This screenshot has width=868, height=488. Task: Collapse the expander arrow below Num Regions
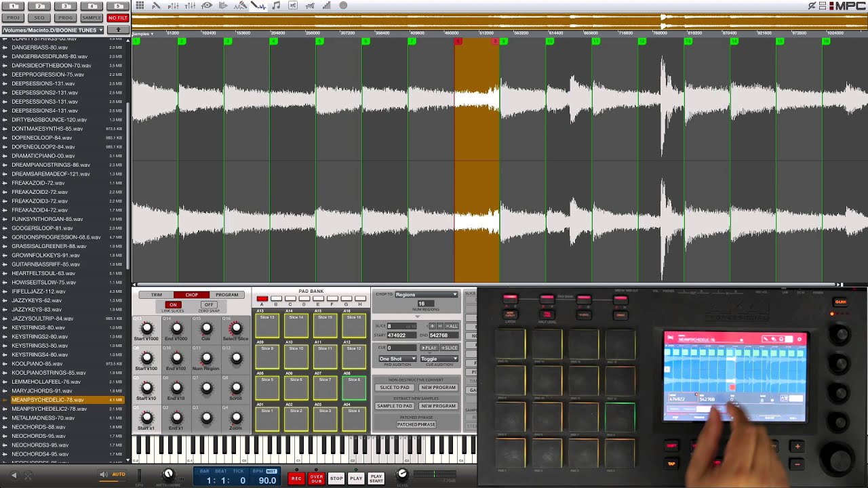417,317
